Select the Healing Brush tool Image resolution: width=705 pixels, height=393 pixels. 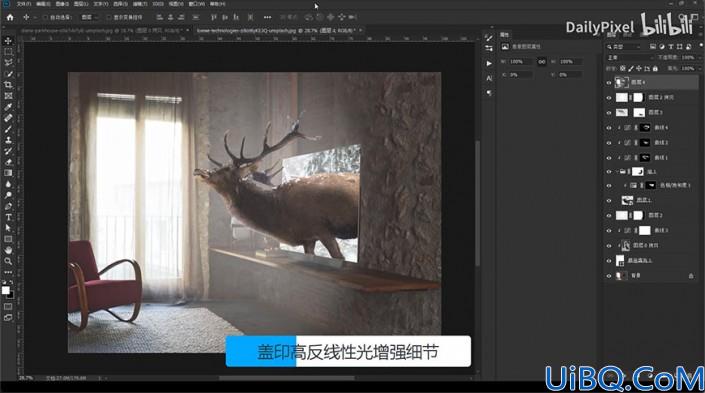[x=8, y=118]
